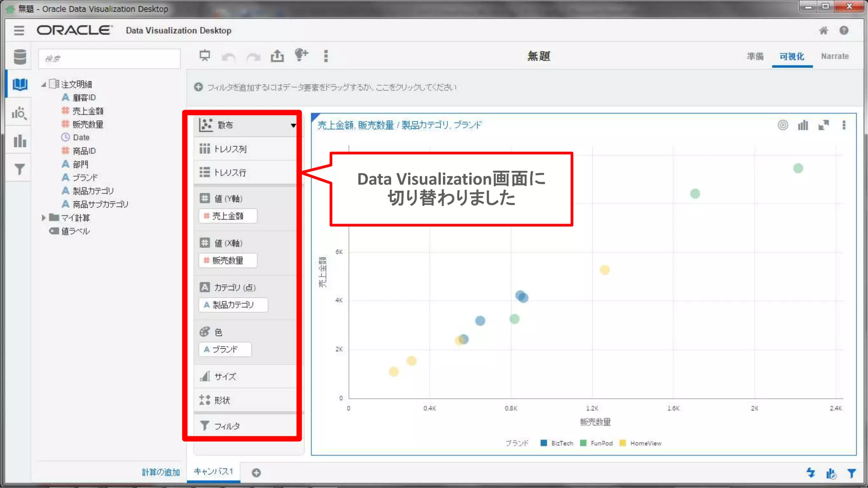This screenshot has height=488, width=868.
Task: Click the 売上金額 chip in Y-axis
Action: [228, 216]
